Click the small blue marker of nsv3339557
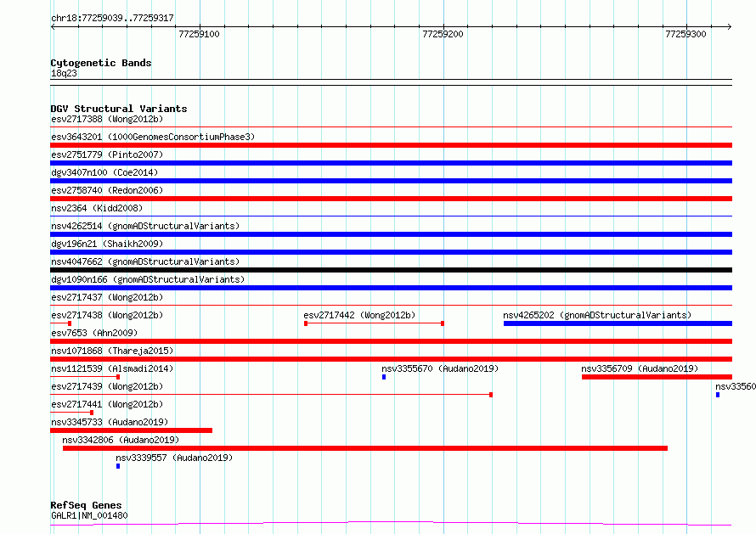756x534 pixels. [x=118, y=466]
